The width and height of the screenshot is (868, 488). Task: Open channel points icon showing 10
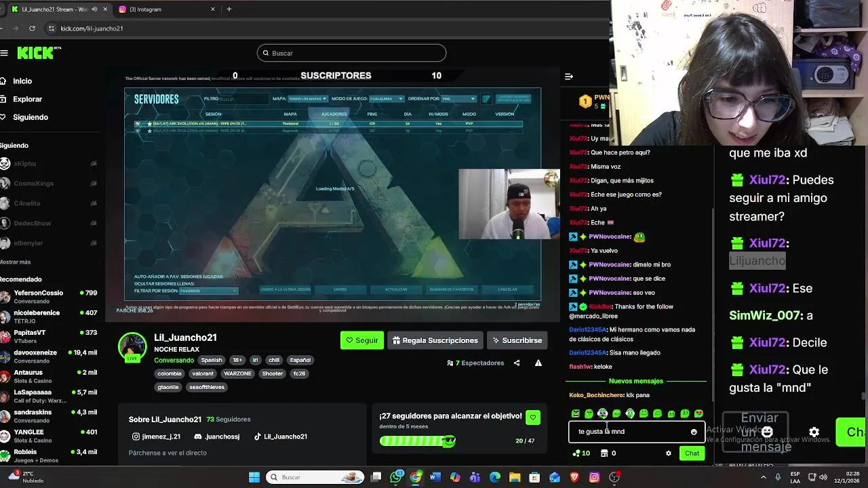581,453
